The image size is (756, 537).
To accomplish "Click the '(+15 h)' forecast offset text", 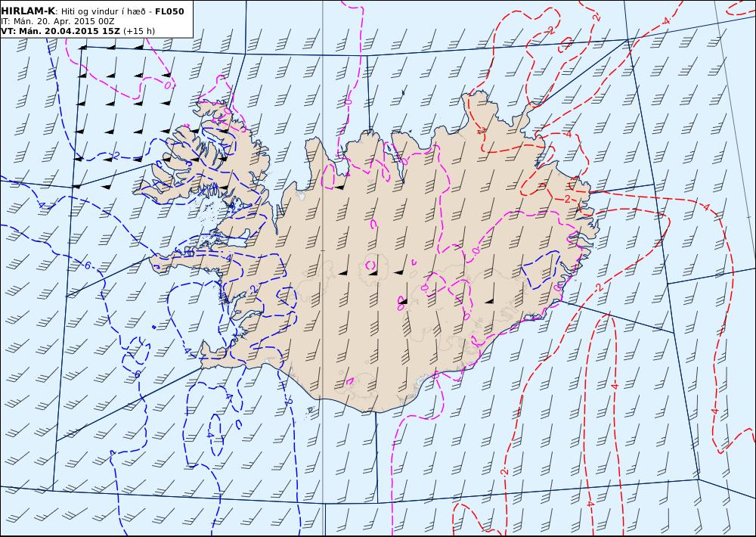I will point(139,31).
